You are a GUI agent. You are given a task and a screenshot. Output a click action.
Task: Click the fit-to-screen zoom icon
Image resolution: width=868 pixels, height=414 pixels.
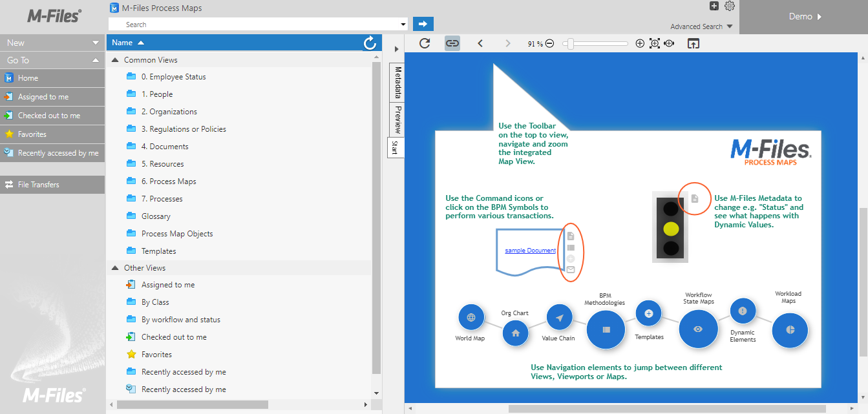(654, 44)
